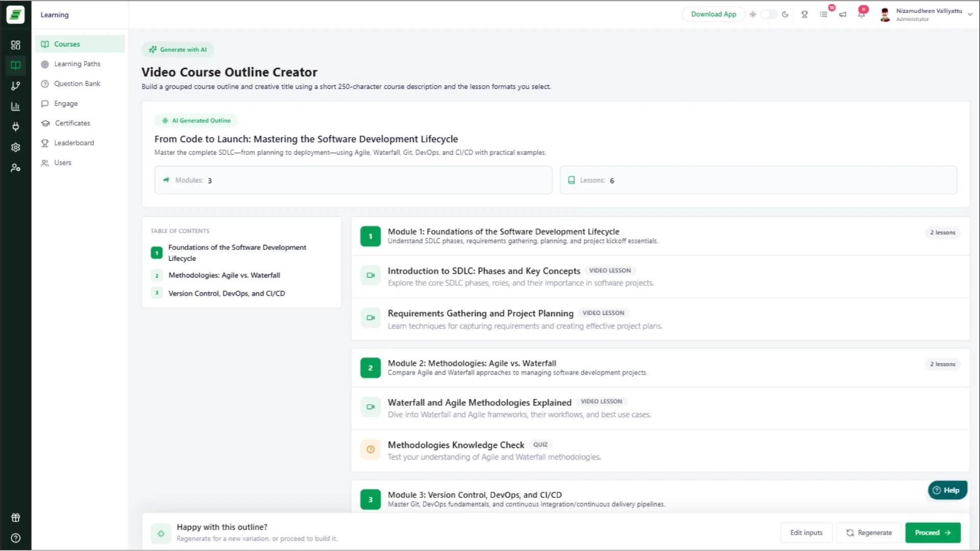Screen dimensions: 980x551
Task: Click the video icon for Requirements Gathering lesson
Action: [371, 318]
